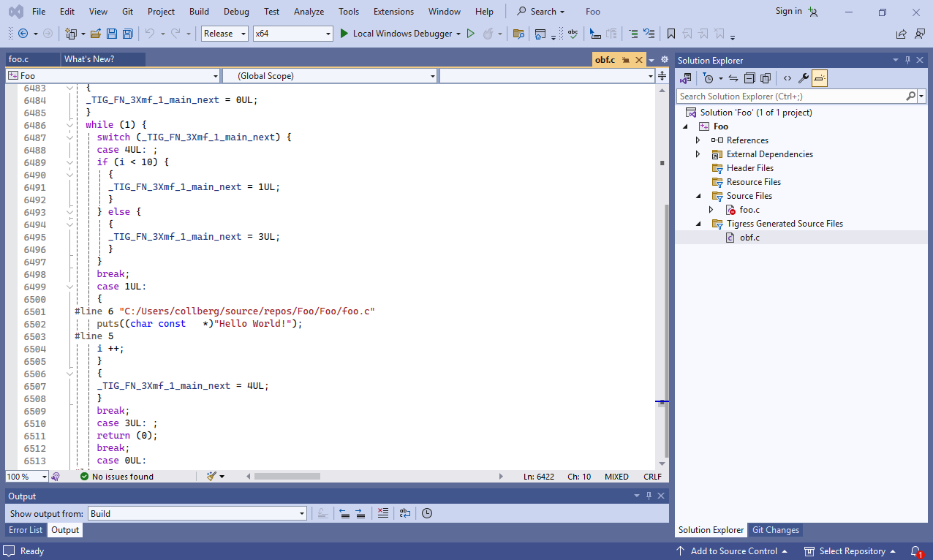The height and width of the screenshot is (560, 933).
Task: Click the Find in Files icon
Action: pos(518,34)
